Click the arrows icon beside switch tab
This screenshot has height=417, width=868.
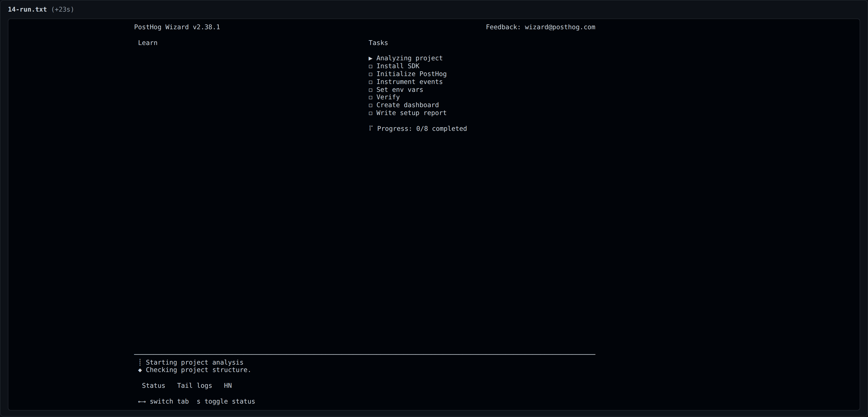(142, 401)
